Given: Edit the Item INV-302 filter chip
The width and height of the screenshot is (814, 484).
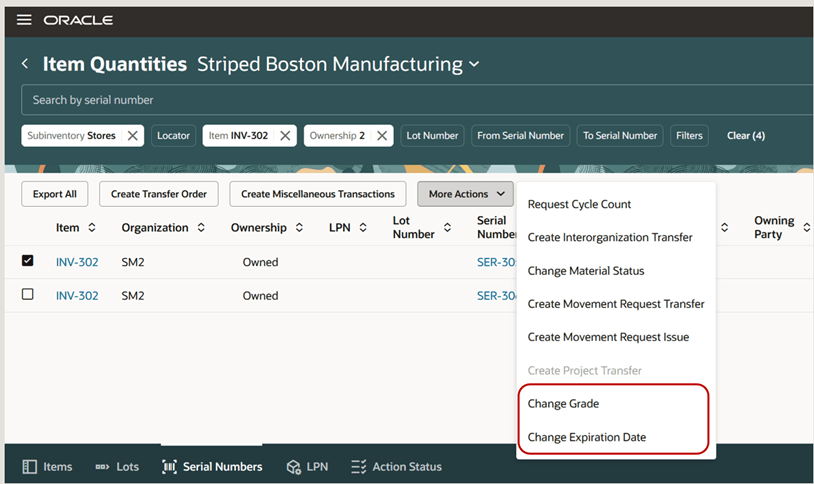Looking at the screenshot, I should pyautogui.click(x=238, y=136).
